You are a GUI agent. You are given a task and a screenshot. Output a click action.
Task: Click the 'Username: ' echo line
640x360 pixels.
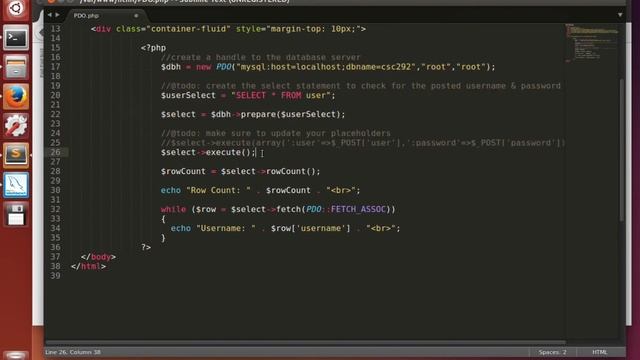(285, 228)
